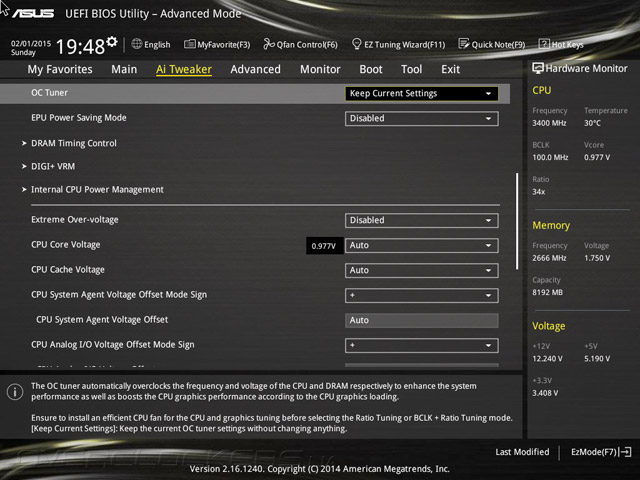The width and height of the screenshot is (640, 480).
Task: Click CPU frequency value 3400 MHz
Action: 549,123
